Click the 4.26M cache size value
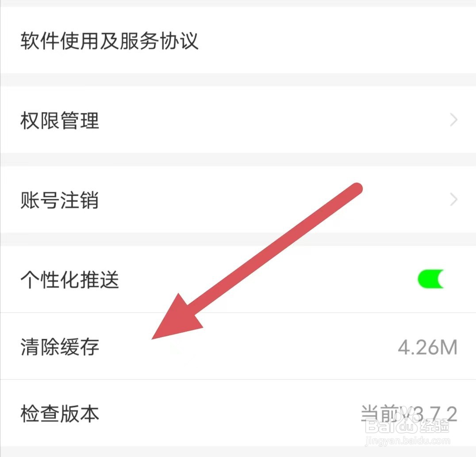Screen dimensions: 476x457 (427, 347)
